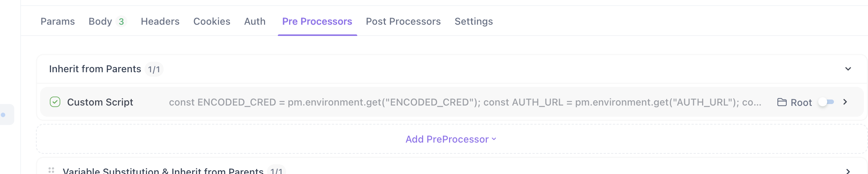Open the Auth tab
The image size is (868, 174).
255,21
